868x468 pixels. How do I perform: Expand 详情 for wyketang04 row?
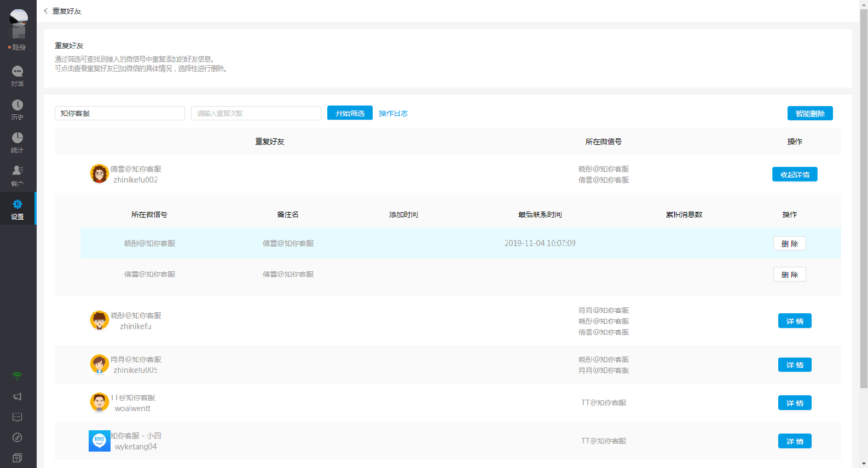coord(795,441)
